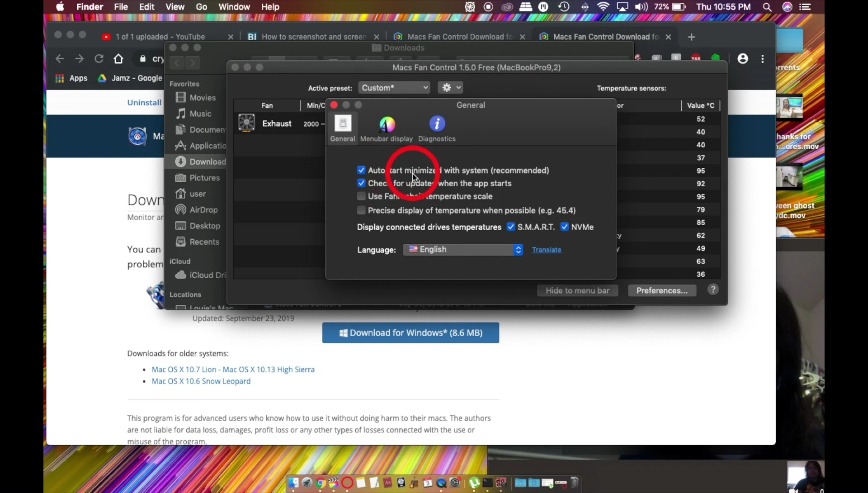Open the General preferences tab icon
Image resolution: width=868 pixels, height=493 pixels.
pos(343,128)
